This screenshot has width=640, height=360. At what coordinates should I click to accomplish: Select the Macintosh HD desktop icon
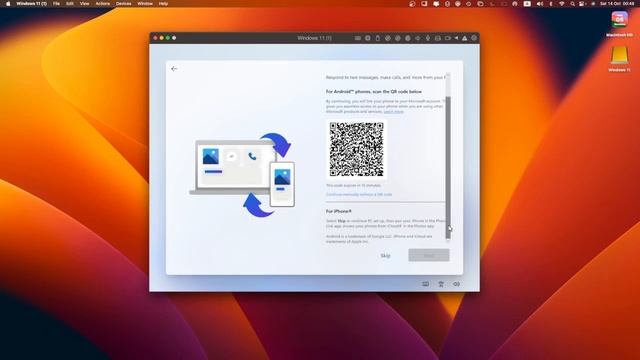[x=619, y=24]
